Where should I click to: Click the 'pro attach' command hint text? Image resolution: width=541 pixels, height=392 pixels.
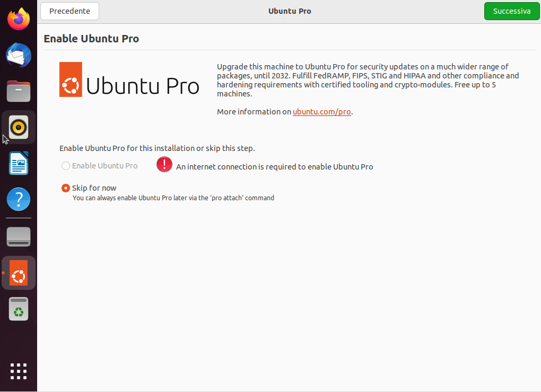point(173,198)
